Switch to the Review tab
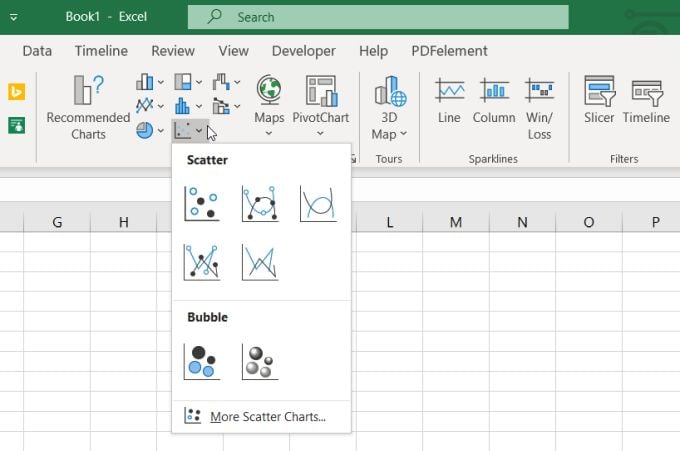Image resolution: width=680 pixels, height=451 pixels. [173, 51]
